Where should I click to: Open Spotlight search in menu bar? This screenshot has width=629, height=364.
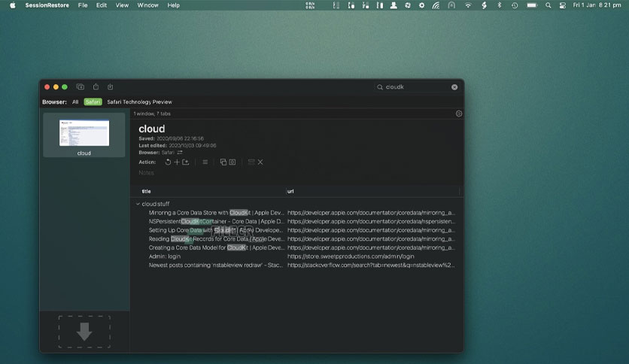(548, 5)
